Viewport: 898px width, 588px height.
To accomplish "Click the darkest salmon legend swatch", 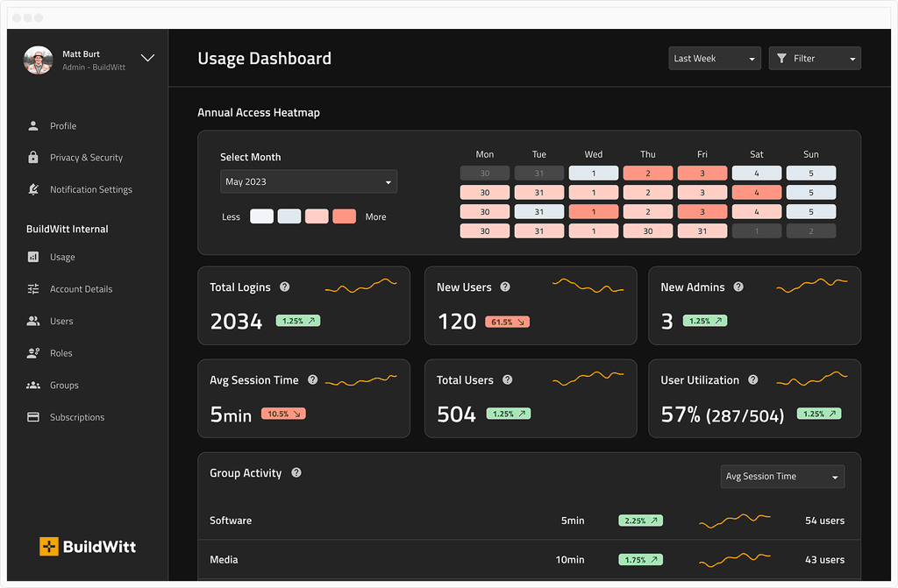I will tap(344, 216).
